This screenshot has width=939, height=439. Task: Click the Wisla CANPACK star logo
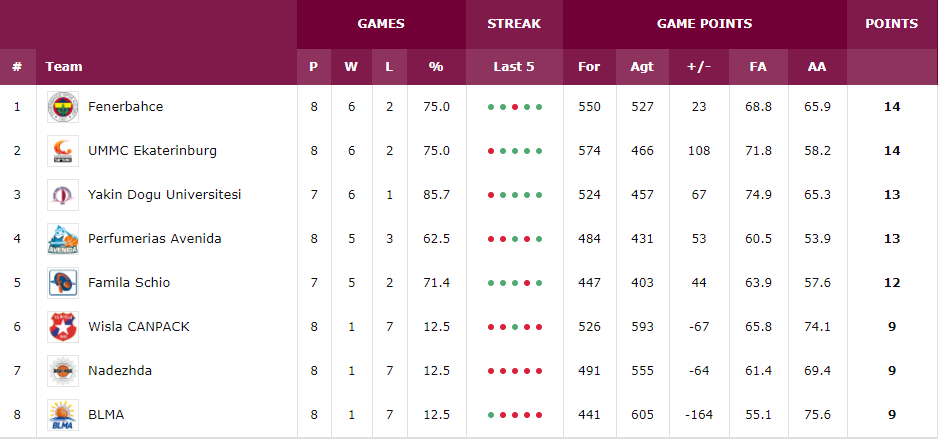click(63, 327)
